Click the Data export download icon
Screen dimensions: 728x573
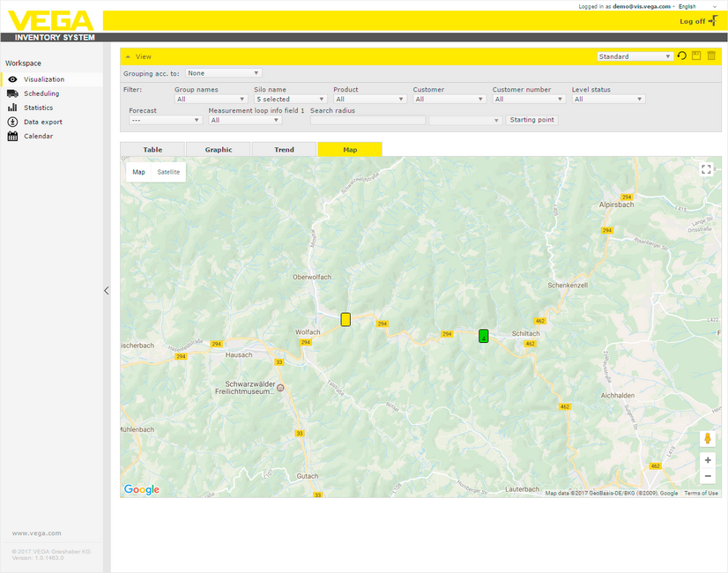(x=12, y=122)
